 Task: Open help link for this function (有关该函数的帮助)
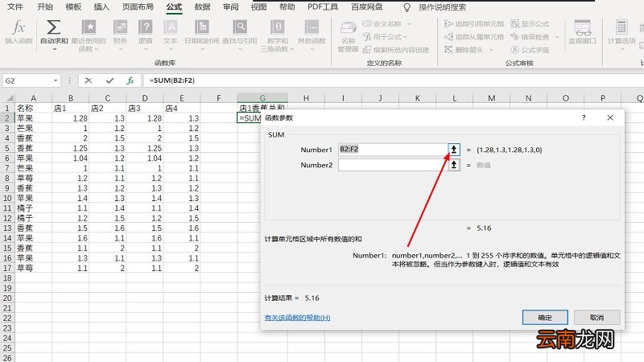coord(297,318)
